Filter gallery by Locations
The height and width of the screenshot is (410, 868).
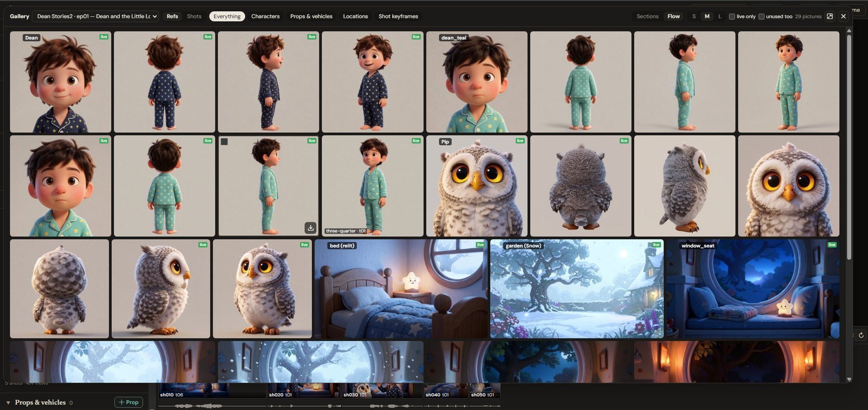click(x=355, y=16)
